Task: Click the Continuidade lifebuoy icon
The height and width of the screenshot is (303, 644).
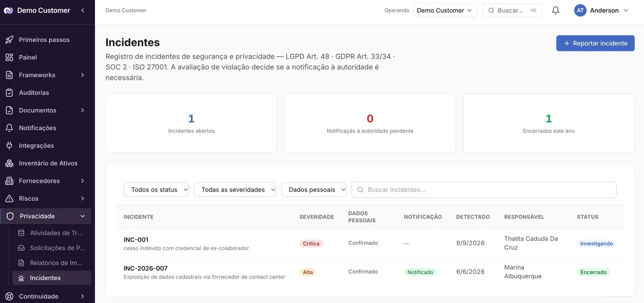Action: coord(9,297)
